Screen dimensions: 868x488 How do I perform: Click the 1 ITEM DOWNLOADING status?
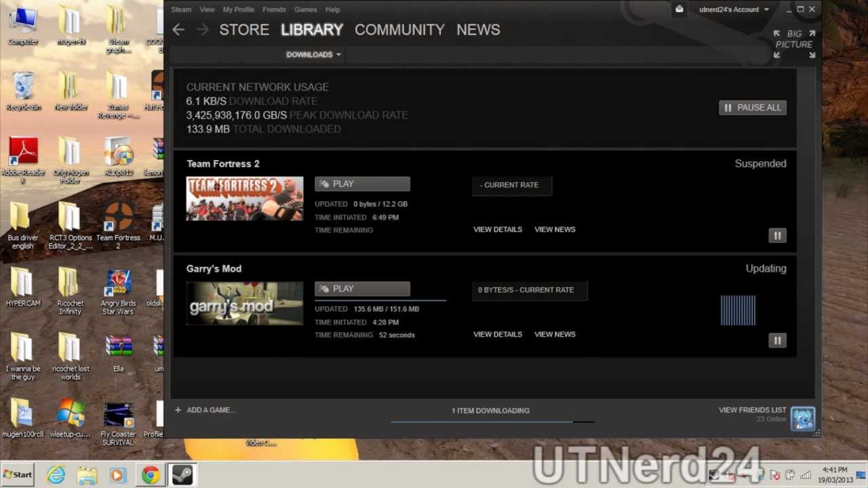[490, 411]
